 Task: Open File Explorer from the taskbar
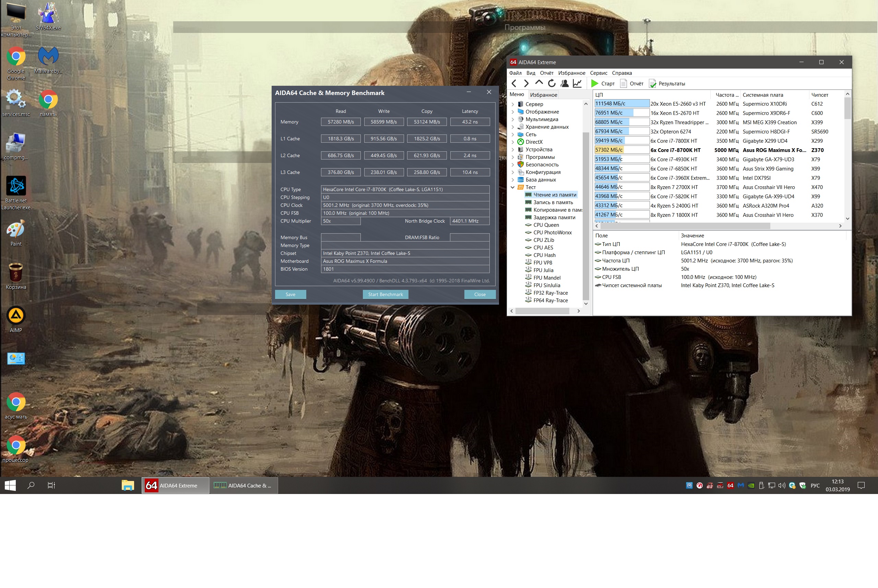pos(128,486)
